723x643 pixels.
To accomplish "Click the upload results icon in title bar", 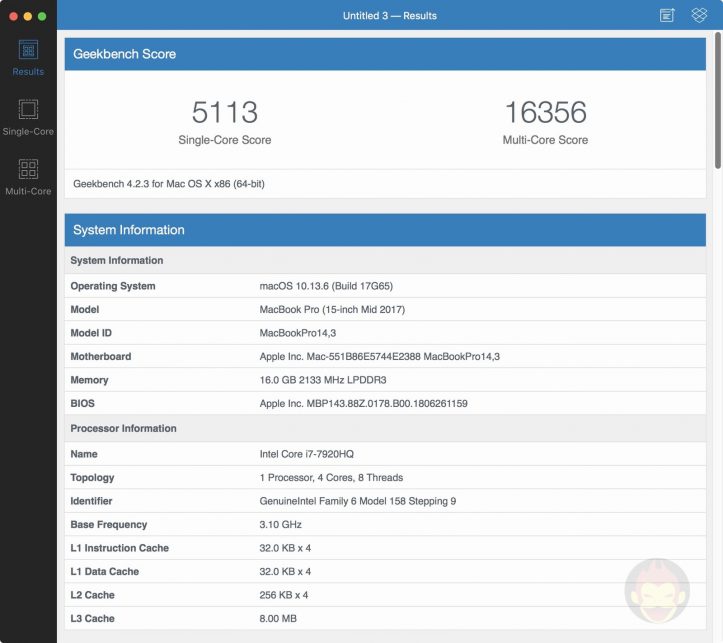I will pos(667,15).
